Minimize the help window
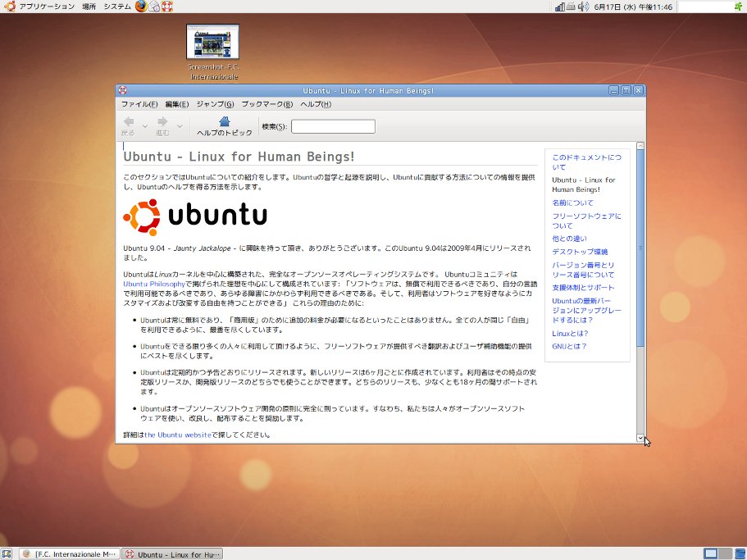Screen dimensions: 747x560 coord(614,90)
